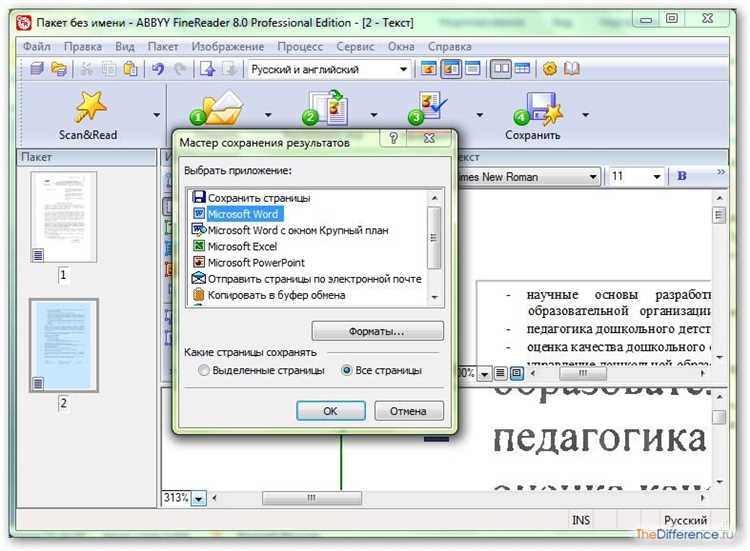
Task: Open the Сервис menu
Action: pyautogui.click(x=355, y=46)
